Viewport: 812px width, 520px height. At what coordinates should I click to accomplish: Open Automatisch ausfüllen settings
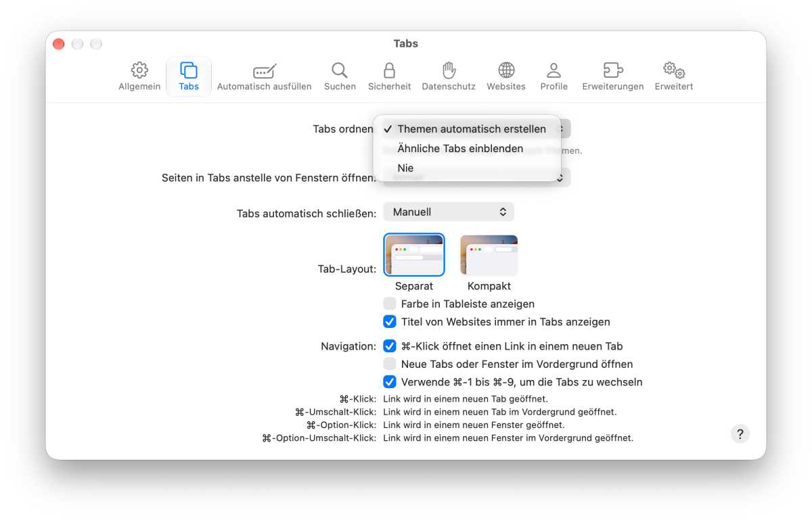click(265, 76)
